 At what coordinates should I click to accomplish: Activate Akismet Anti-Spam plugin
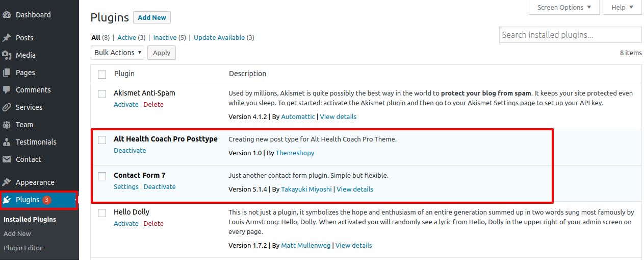[x=126, y=104]
